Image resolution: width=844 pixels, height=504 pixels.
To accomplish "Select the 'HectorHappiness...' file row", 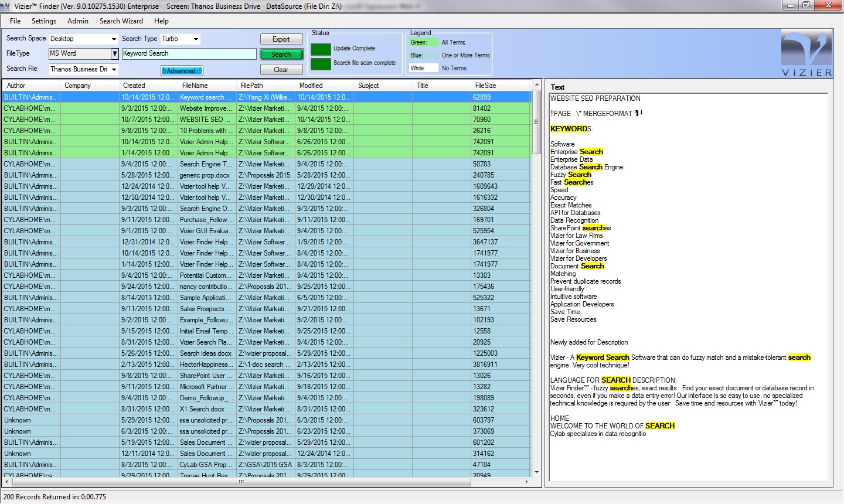I will (267, 365).
